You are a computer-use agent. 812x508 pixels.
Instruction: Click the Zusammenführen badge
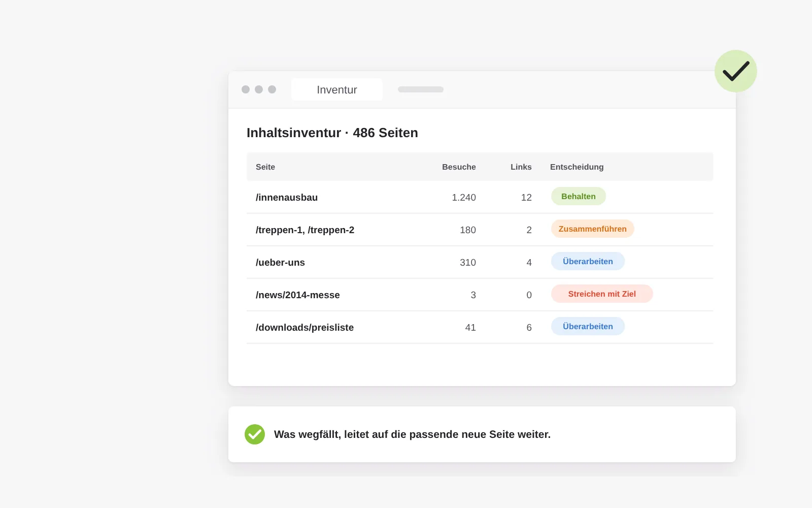[593, 229]
